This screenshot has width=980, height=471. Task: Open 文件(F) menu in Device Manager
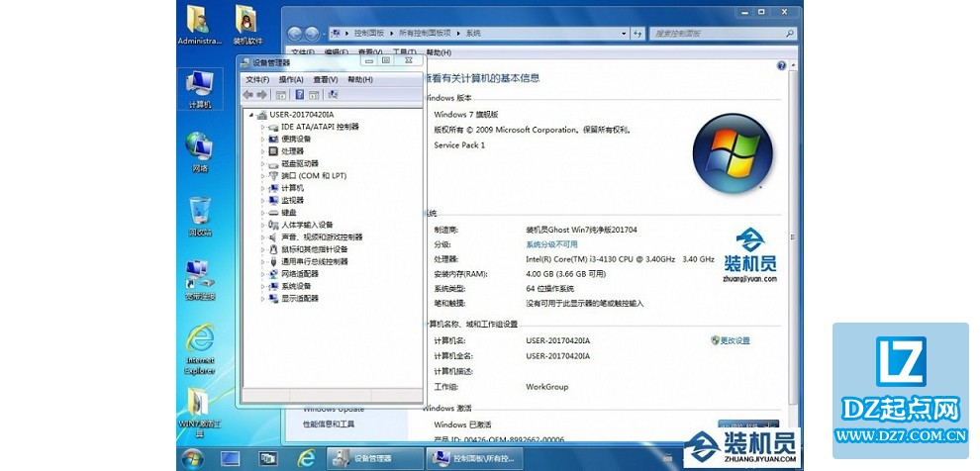pyautogui.click(x=257, y=79)
